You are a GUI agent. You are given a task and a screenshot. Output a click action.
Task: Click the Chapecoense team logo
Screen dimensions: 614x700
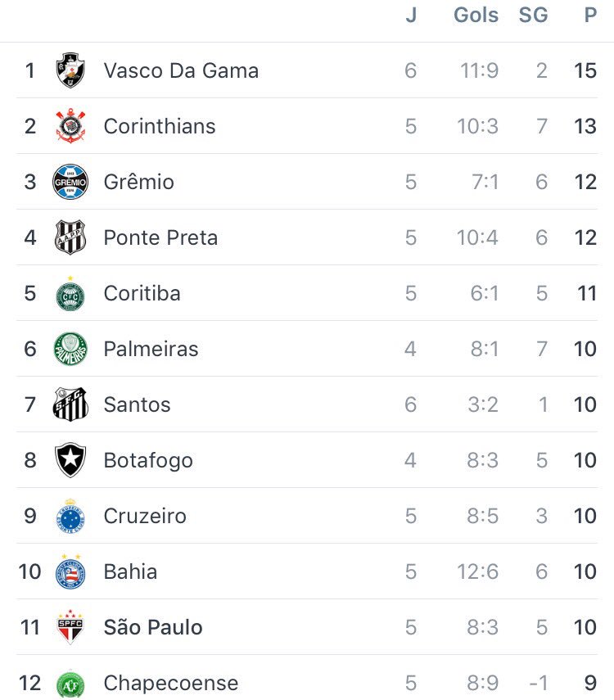pos(70,684)
